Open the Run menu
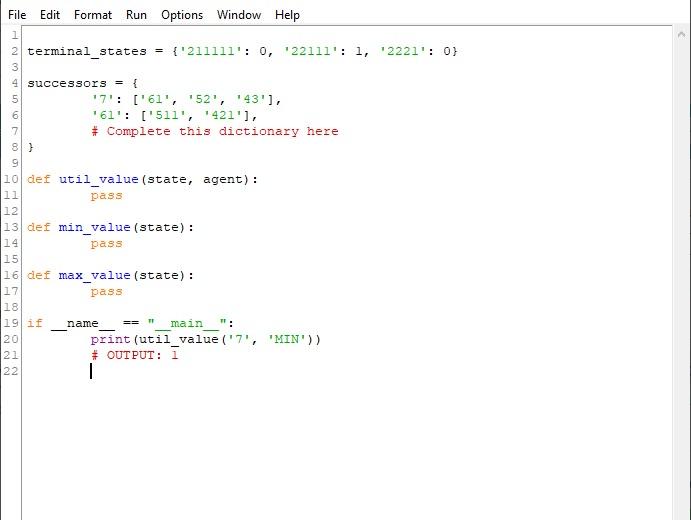691x520 pixels. 136,15
